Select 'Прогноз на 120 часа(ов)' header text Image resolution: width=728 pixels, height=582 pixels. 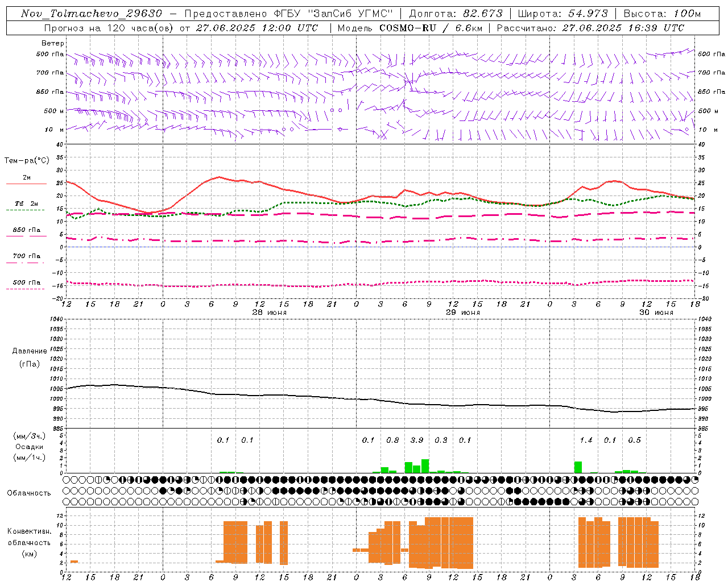[x=109, y=28]
